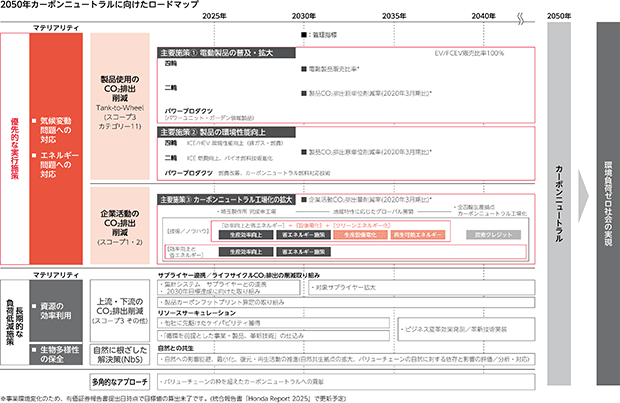Select the 2035年 timeline label
Screen dimensions: 620x403
[x=394, y=16]
